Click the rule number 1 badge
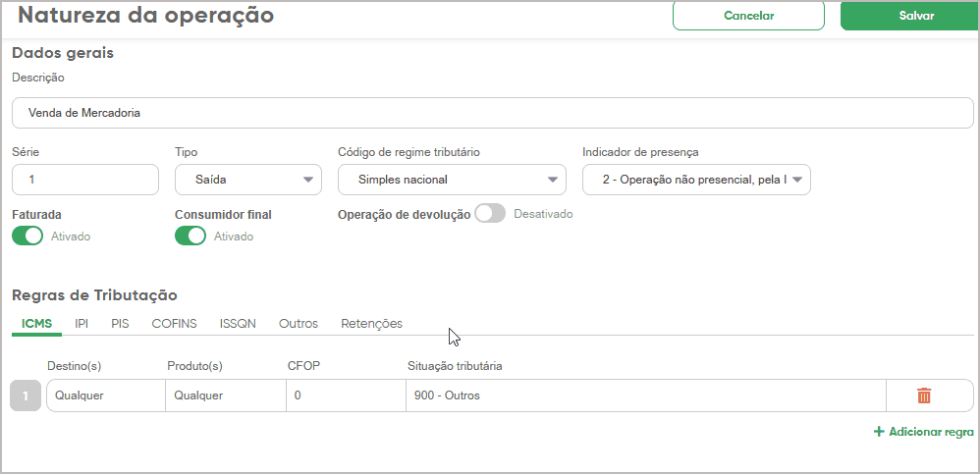980x474 pixels. [26, 395]
